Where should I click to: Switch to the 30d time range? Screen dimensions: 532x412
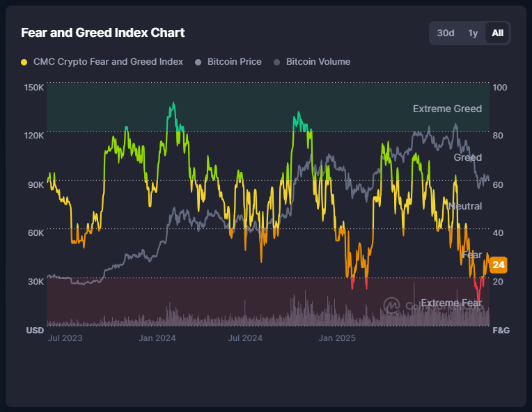446,33
